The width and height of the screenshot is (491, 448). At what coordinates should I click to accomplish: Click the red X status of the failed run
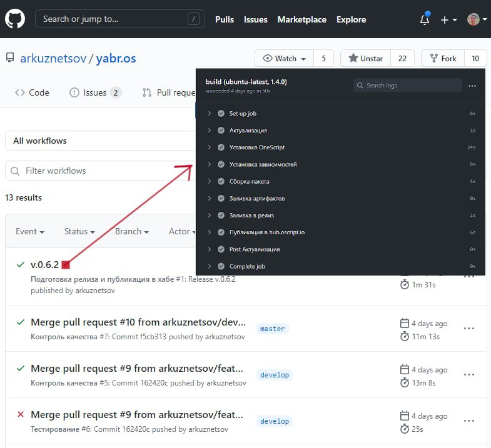21,414
